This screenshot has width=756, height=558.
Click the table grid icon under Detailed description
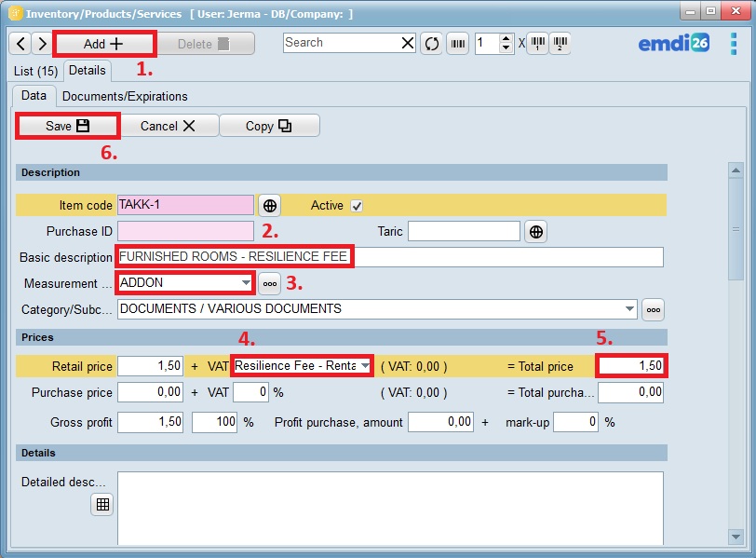(102, 505)
